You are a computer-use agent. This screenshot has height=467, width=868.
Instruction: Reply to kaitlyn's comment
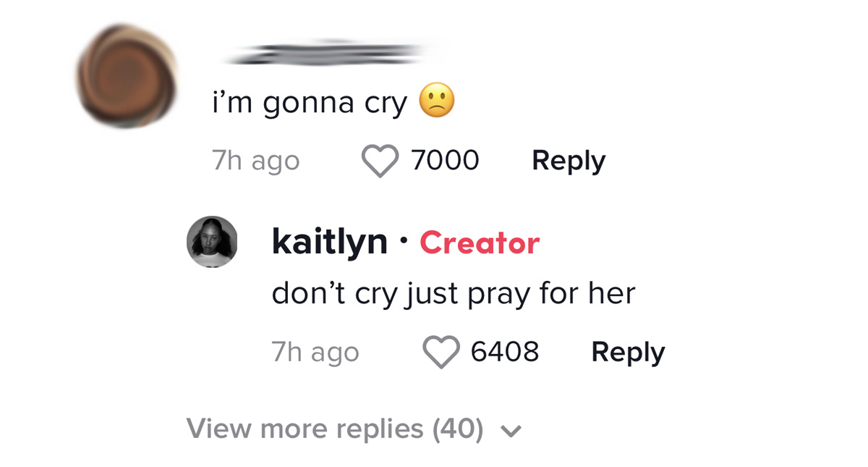(628, 353)
